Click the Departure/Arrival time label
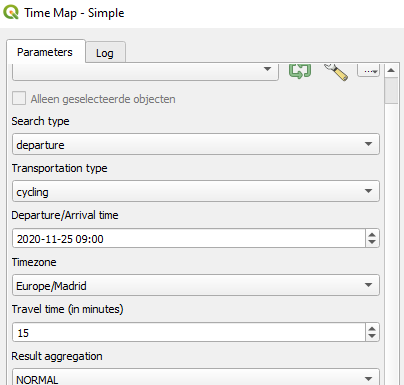This screenshot has height=385, width=404. [x=65, y=215]
